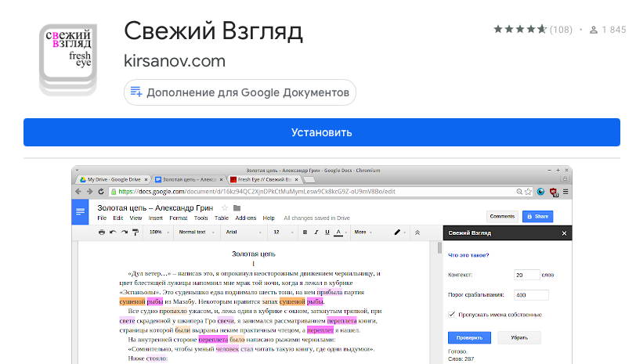
Task: Click the blue Share button
Action: point(537,217)
